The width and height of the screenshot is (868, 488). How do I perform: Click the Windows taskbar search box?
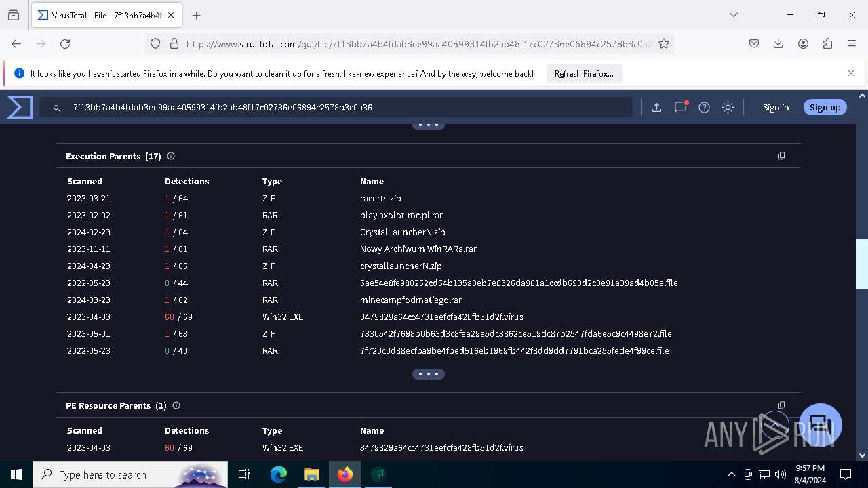tap(130, 474)
